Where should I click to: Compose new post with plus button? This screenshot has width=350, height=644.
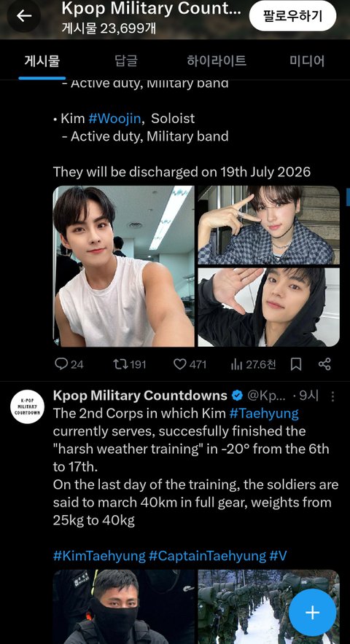coord(312,613)
